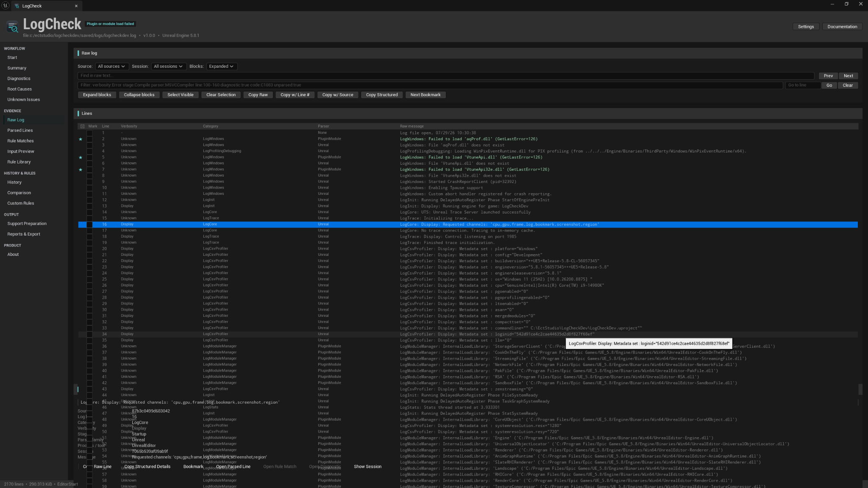Viewport: 868px width, 488px height.
Task: Click Show Session in detail panel
Action: (x=367, y=467)
